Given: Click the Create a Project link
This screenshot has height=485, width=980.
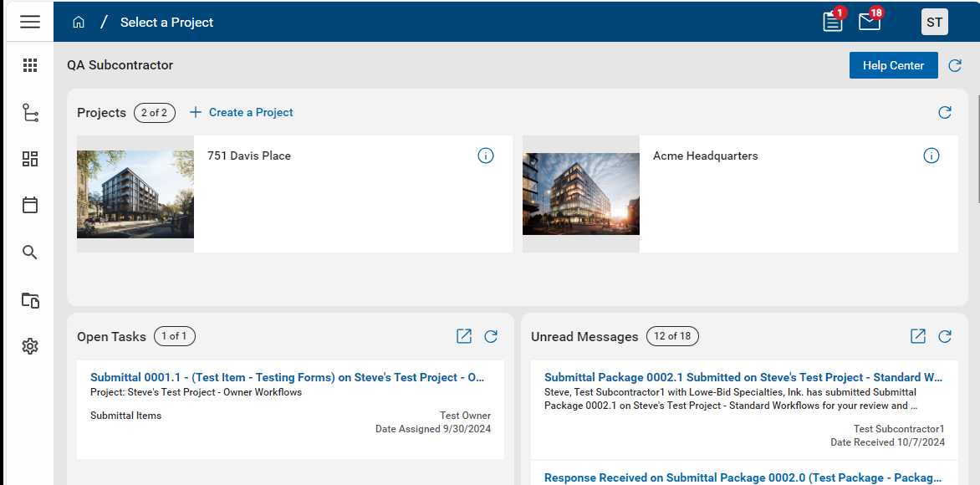Looking at the screenshot, I should click(242, 113).
